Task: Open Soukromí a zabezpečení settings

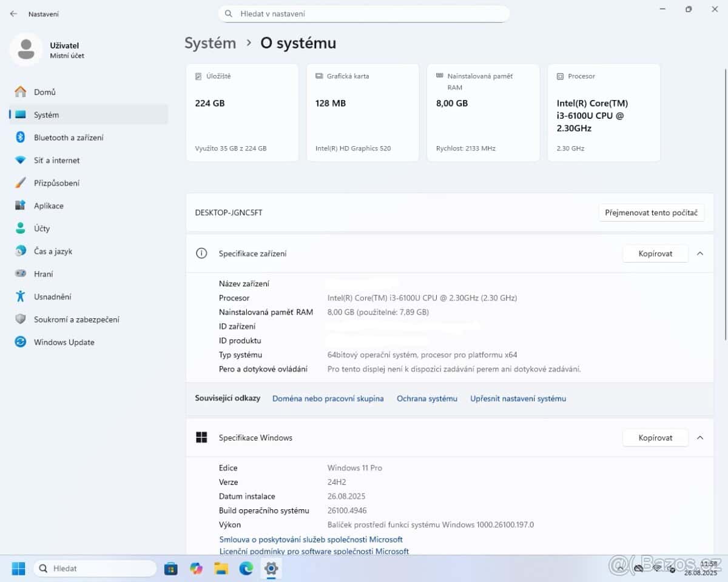Action: [x=76, y=319]
